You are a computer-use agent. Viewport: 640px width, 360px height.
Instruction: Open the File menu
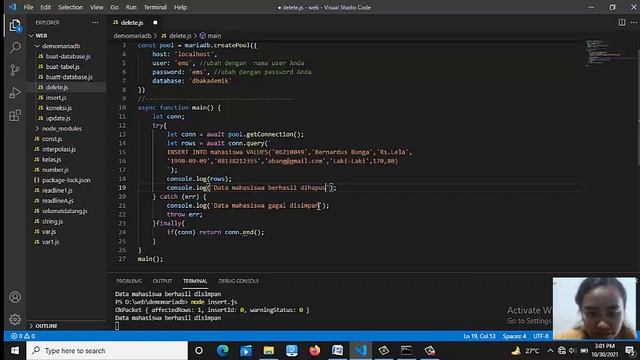tap(28, 7)
